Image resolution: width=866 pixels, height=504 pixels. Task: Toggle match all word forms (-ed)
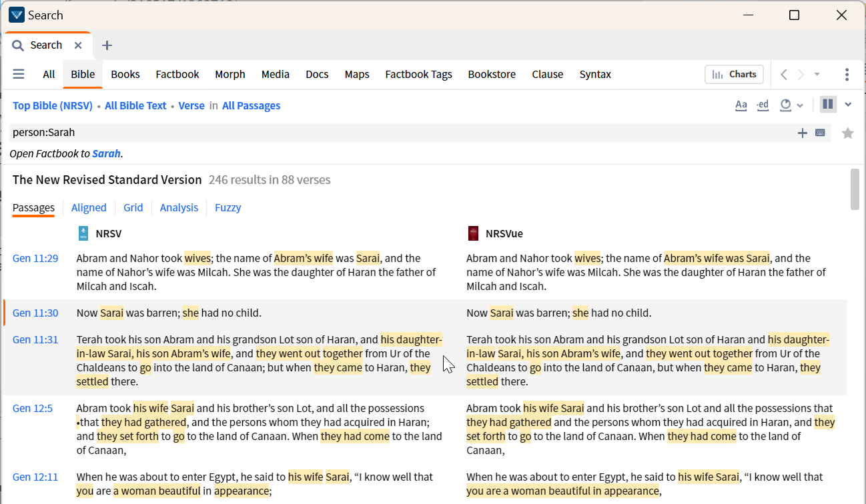[763, 105]
